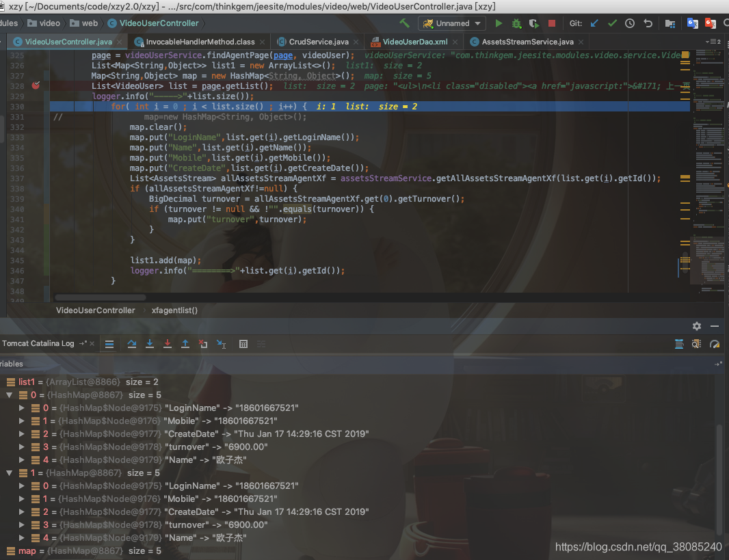
Task: Switch to CrudService.java tab
Action: 319,42
